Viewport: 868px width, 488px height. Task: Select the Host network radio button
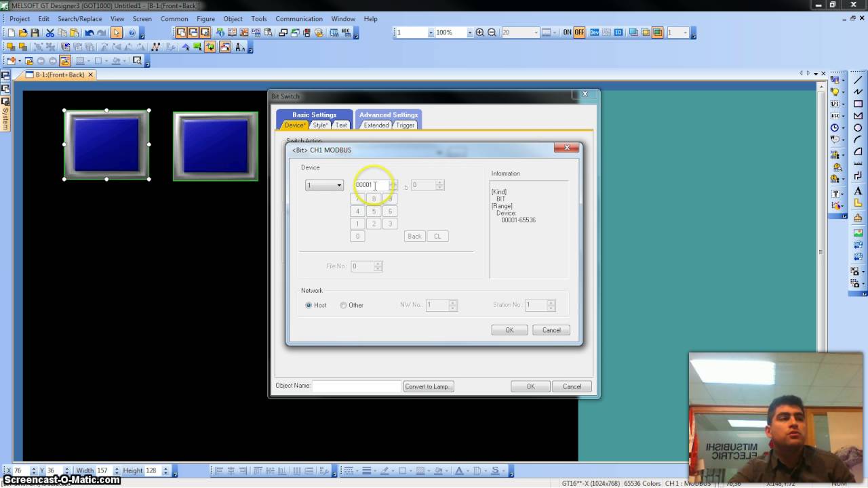click(x=309, y=305)
